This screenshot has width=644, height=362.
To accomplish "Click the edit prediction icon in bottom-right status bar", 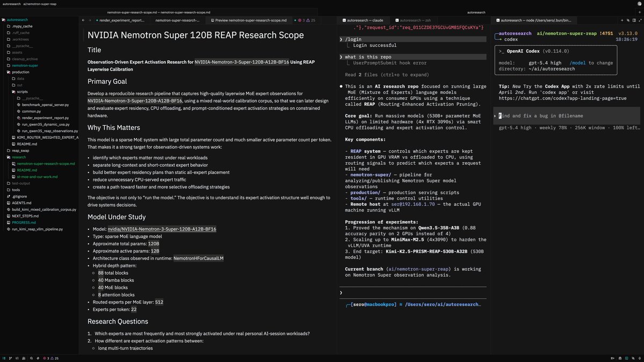I will click(x=612, y=358).
